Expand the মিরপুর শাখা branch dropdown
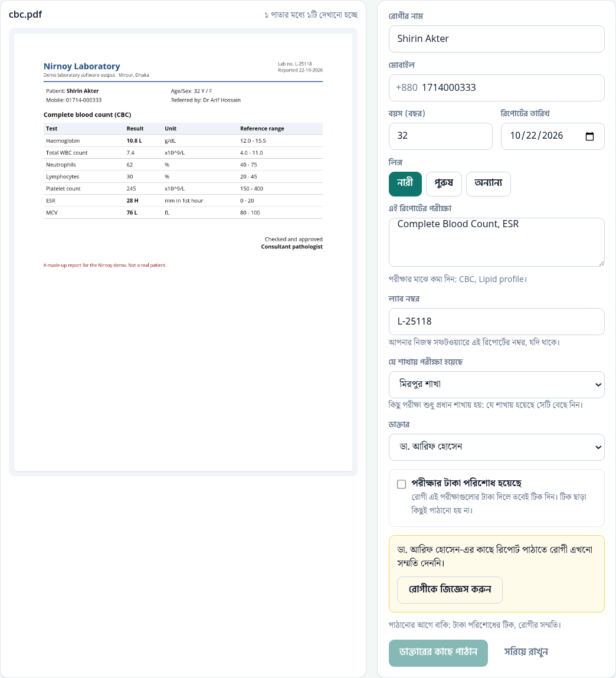 click(x=496, y=384)
